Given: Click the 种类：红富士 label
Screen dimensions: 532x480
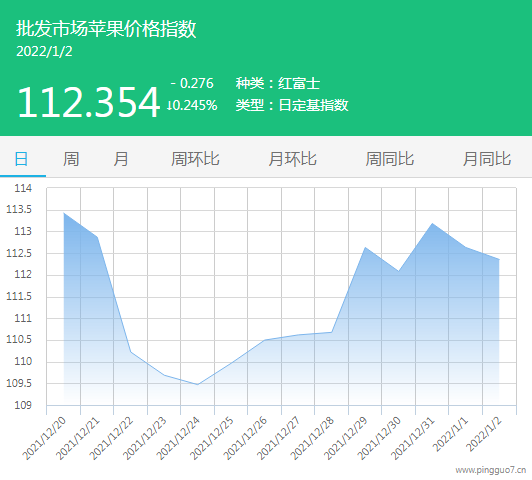Looking at the screenshot, I should coord(278,83).
